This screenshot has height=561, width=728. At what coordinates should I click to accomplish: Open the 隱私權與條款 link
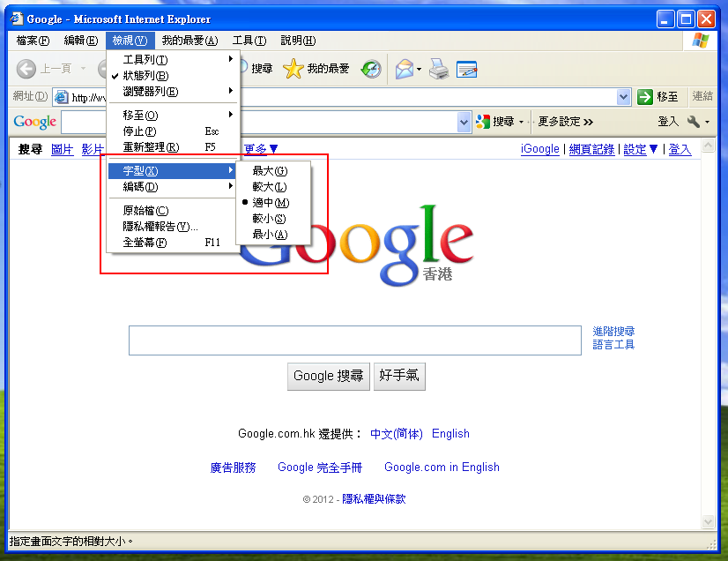pos(375,498)
